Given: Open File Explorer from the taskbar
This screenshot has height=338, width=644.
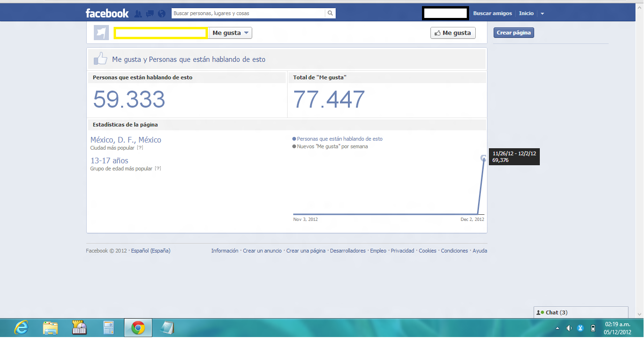Looking at the screenshot, I should coord(50,328).
